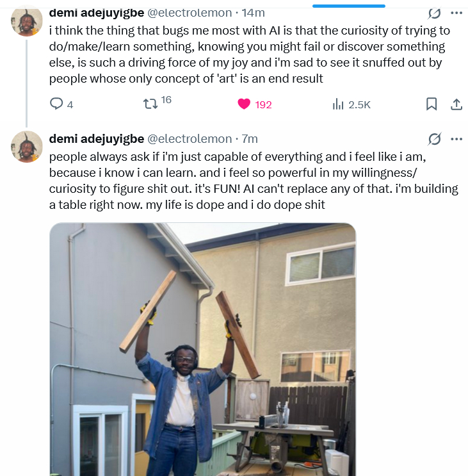
Task: Click the retweet icon showing 16
Action: 150,104
